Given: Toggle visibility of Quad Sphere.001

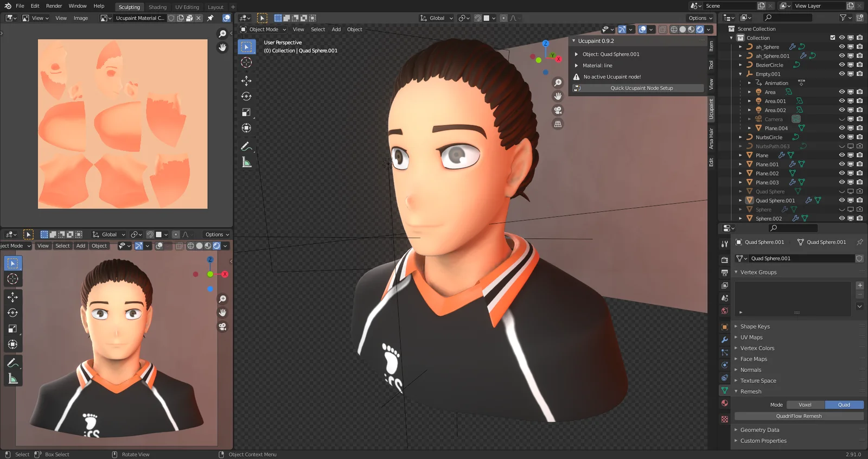Looking at the screenshot, I should point(842,200).
